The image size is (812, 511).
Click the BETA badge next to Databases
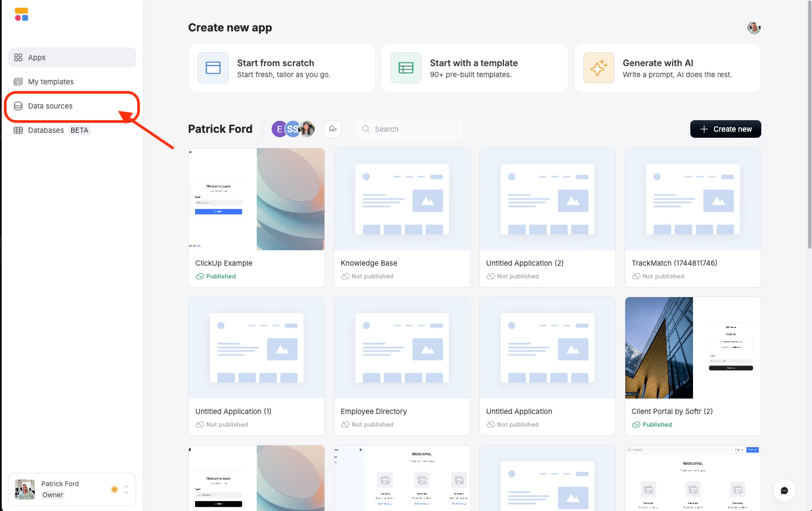tap(79, 130)
